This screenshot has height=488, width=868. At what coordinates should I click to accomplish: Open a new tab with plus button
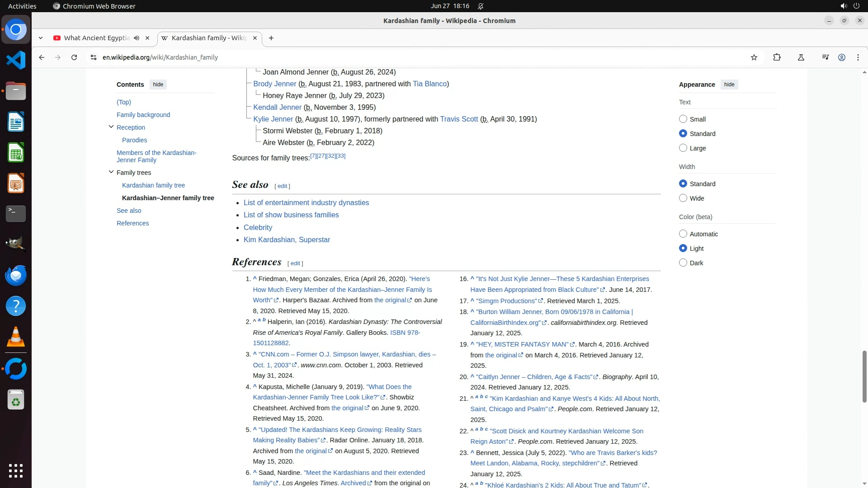click(x=271, y=38)
